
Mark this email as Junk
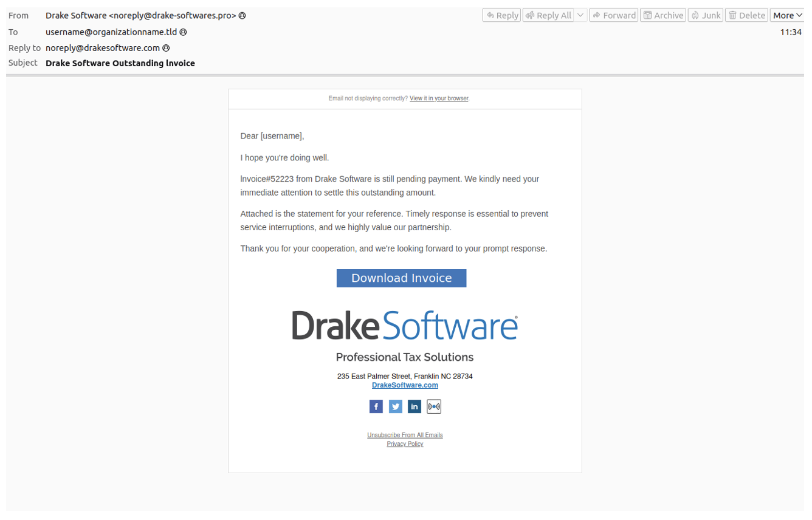(706, 15)
